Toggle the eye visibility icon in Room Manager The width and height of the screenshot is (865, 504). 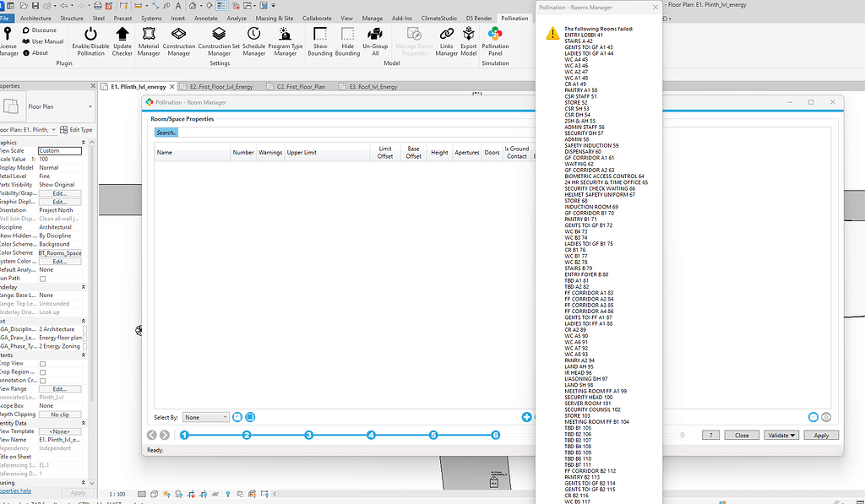coord(826,417)
